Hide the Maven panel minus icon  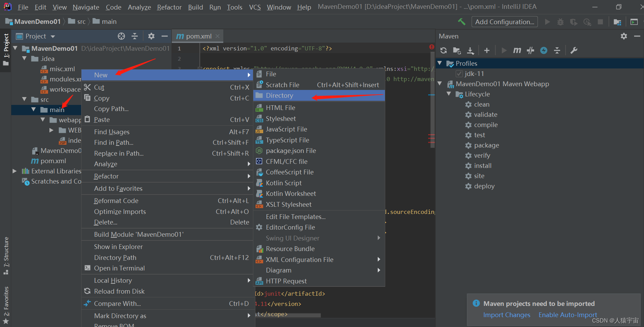[x=637, y=36]
